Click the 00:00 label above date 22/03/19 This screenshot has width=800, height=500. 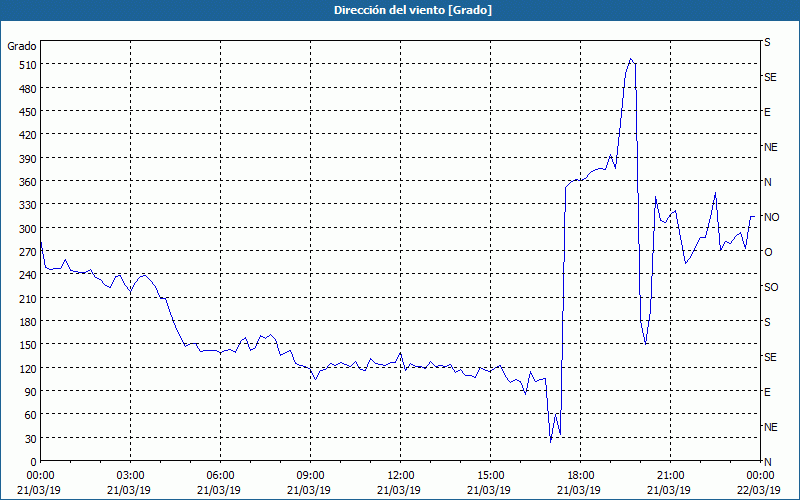point(760,476)
